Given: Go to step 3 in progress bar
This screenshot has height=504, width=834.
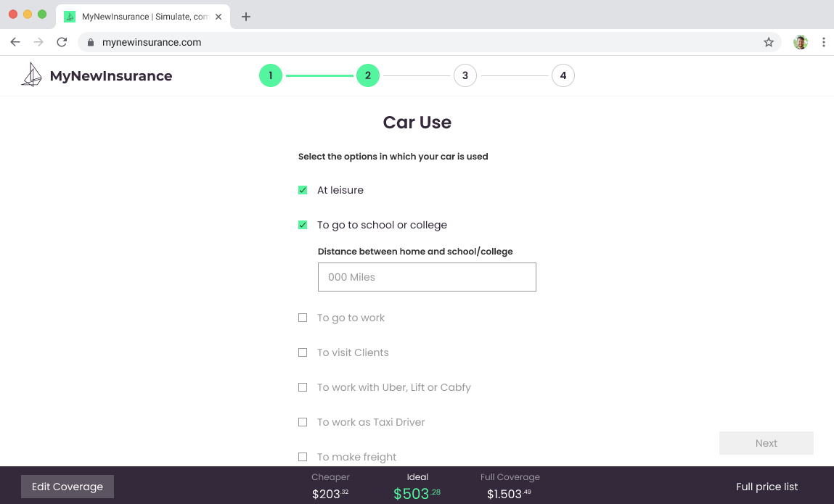Looking at the screenshot, I should click(x=465, y=75).
